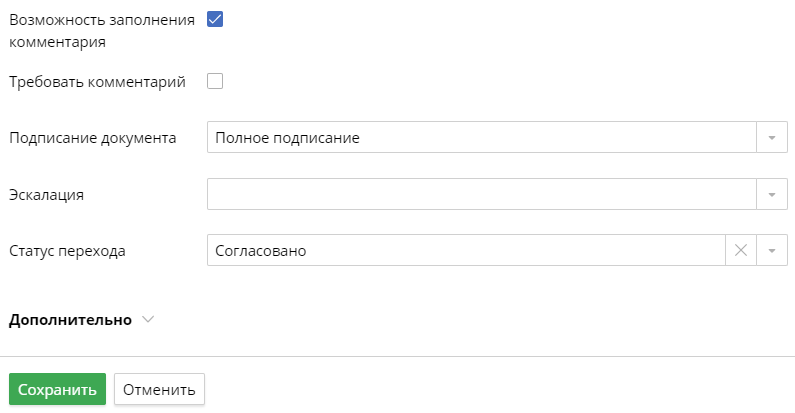Save the form with Сохранить
Image resolution: width=795 pixels, height=413 pixels.
click(x=57, y=389)
